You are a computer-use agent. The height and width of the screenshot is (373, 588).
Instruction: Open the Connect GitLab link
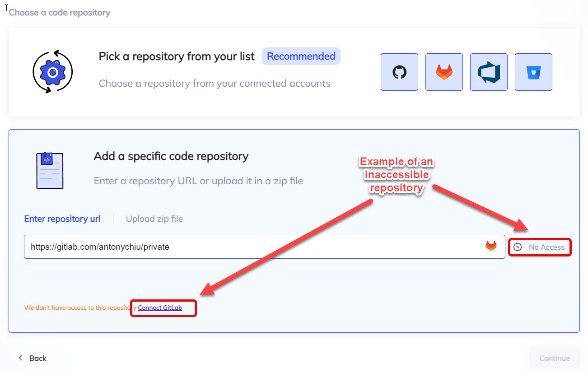[160, 308]
